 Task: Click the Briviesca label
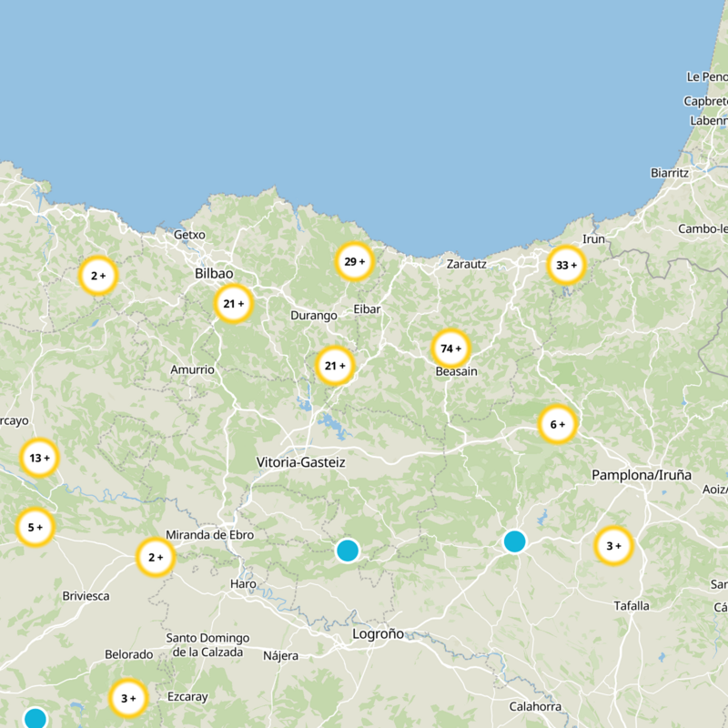(86, 596)
